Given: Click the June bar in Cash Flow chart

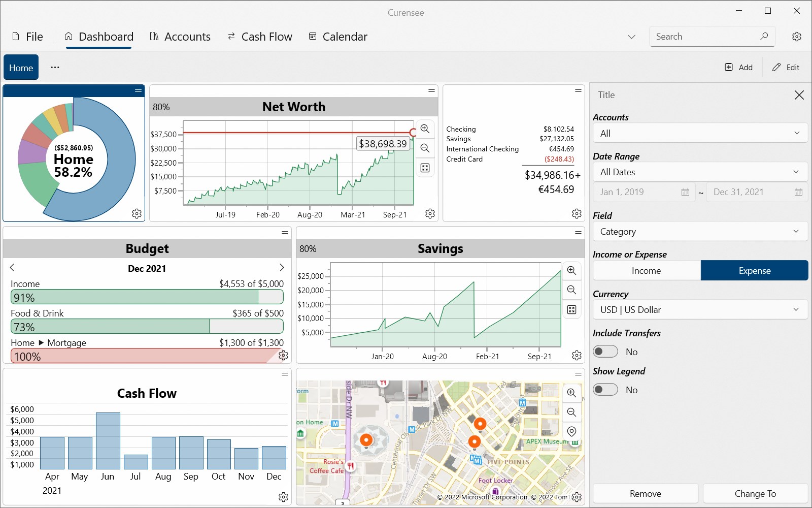Looking at the screenshot, I should pos(108,441).
